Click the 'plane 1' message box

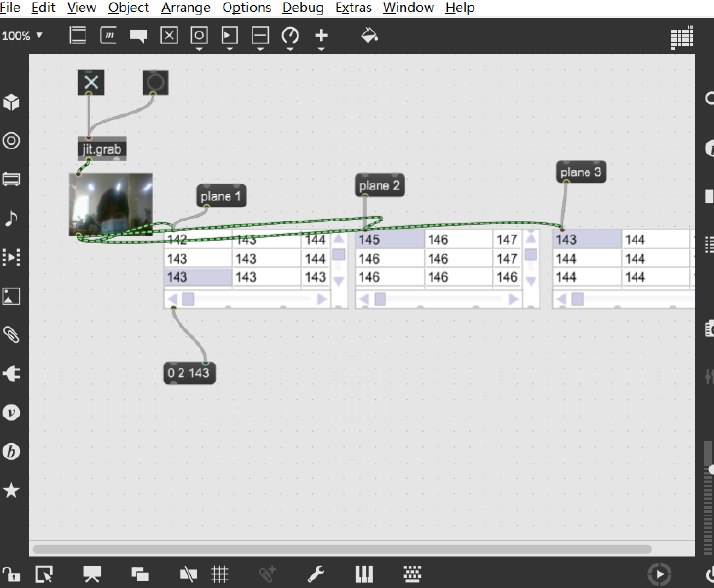222,196
